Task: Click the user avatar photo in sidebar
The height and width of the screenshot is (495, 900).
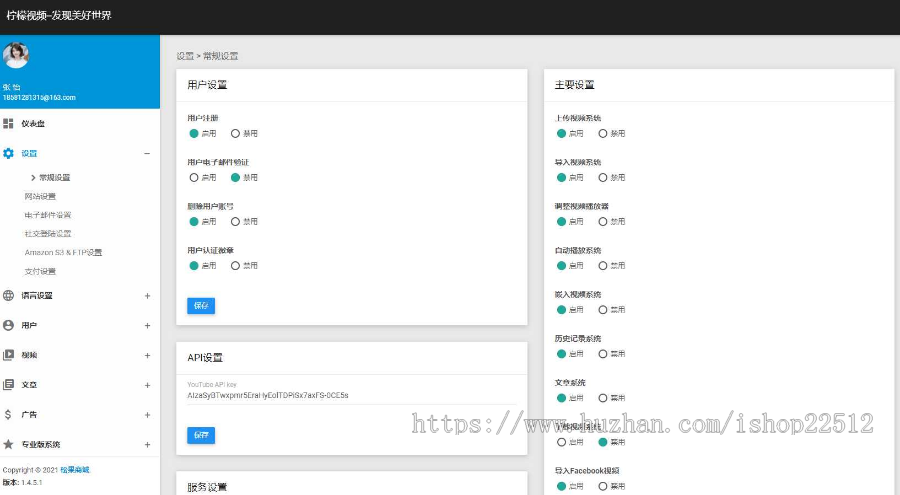Action: click(15, 55)
